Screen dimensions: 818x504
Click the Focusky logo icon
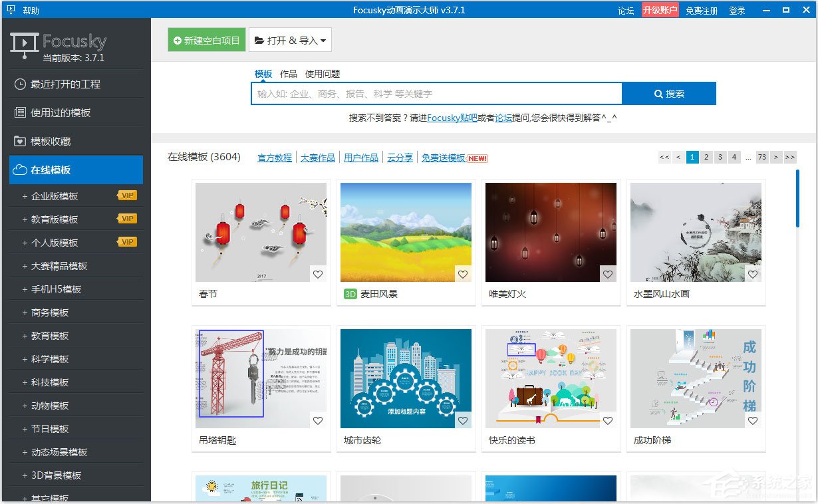click(x=24, y=44)
